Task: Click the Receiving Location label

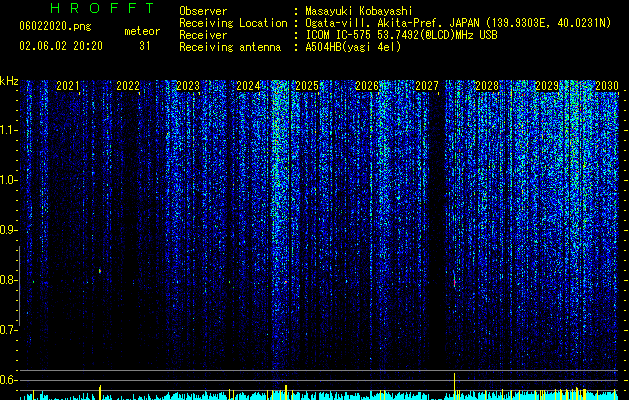Action: (233, 23)
